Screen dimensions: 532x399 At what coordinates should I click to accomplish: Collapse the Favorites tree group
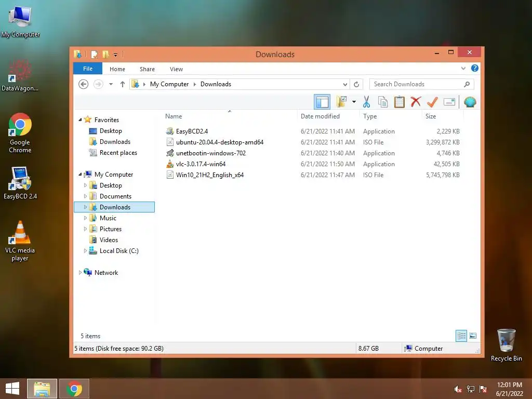tap(80, 120)
